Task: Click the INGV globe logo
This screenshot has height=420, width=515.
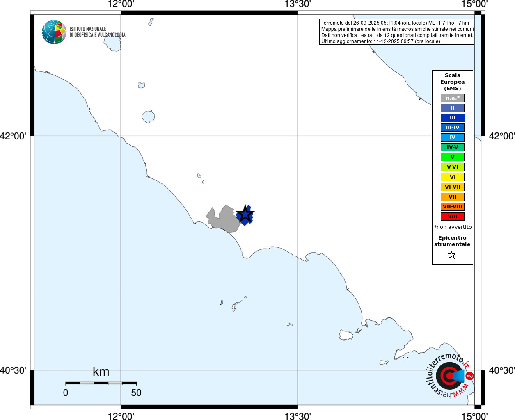Action: [x=54, y=32]
